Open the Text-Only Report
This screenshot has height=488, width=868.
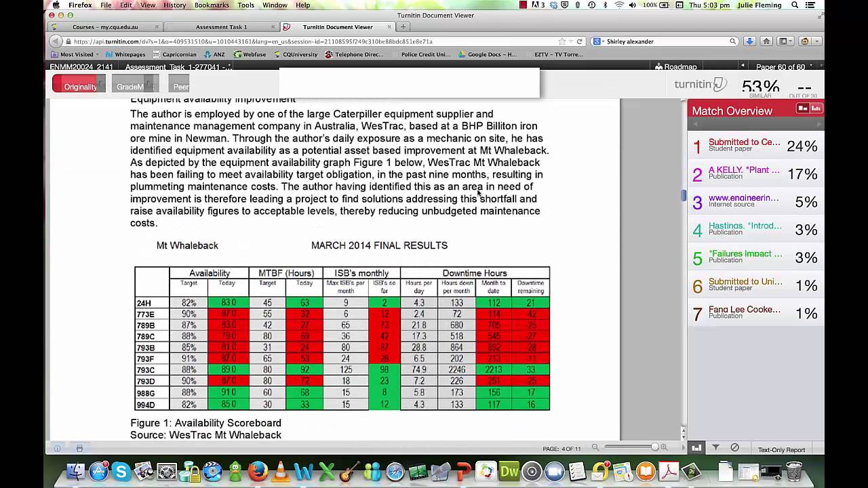(781, 449)
